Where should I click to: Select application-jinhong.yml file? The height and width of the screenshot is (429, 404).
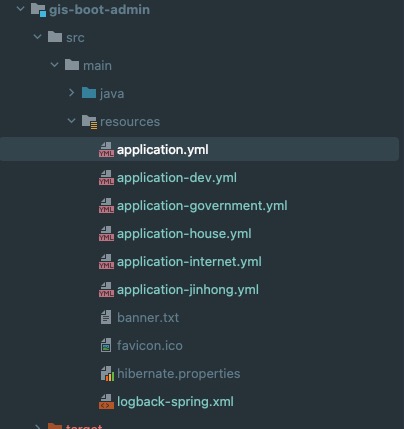pos(188,290)
